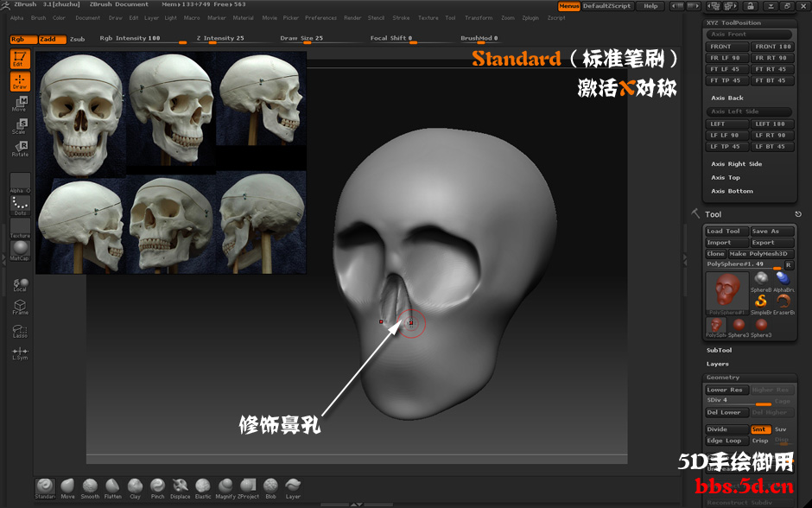Expand the Layers section
Image resolution: width=812 pixels, height=508 pixels.
(x=717, y=364)
